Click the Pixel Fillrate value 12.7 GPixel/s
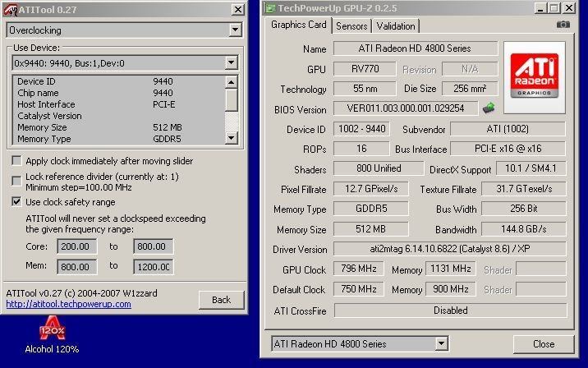Viewport: 588px width, 368px height. [x=371, y=189]
